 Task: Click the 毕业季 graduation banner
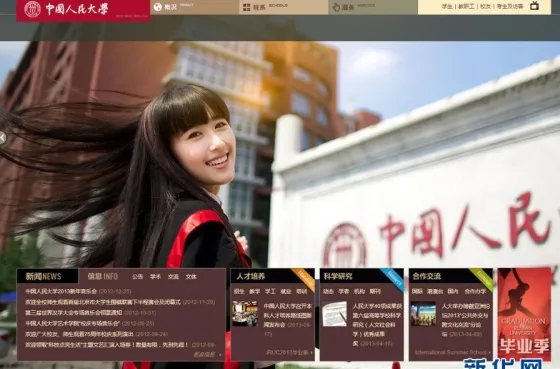pos(524,314)
